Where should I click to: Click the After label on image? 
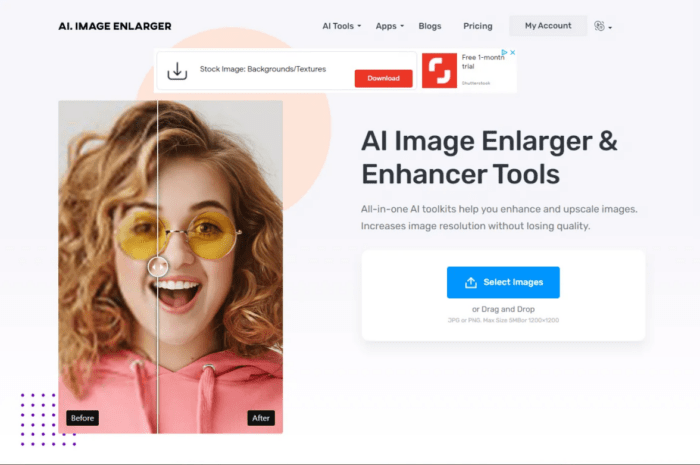click(260, 418)
